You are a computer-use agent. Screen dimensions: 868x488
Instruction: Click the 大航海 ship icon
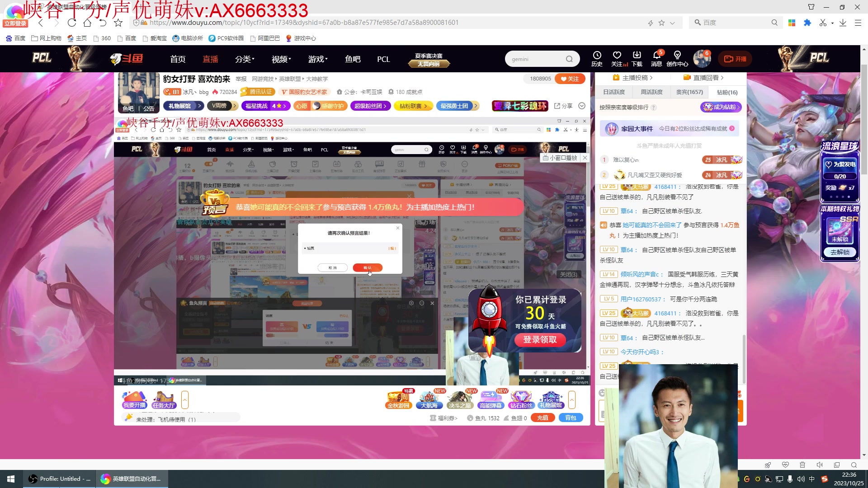click(x=429, y=400)
